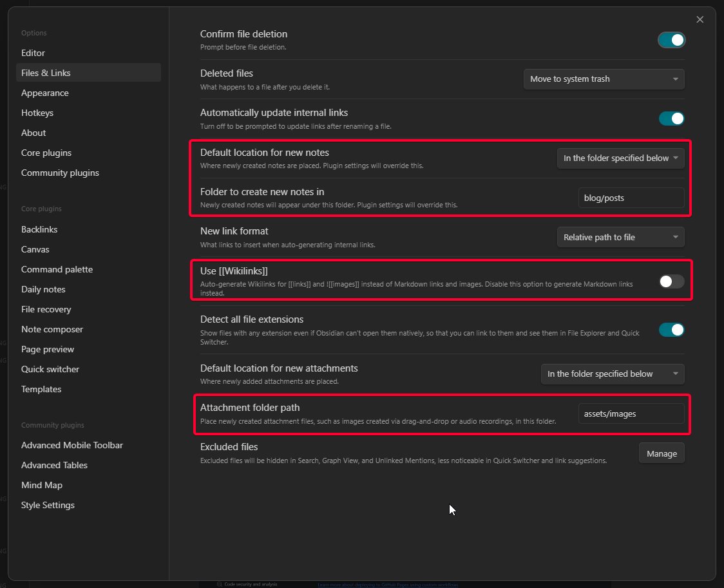Open Community plugins settings
This screenshot has height=588, width=724.
(60, 173)
